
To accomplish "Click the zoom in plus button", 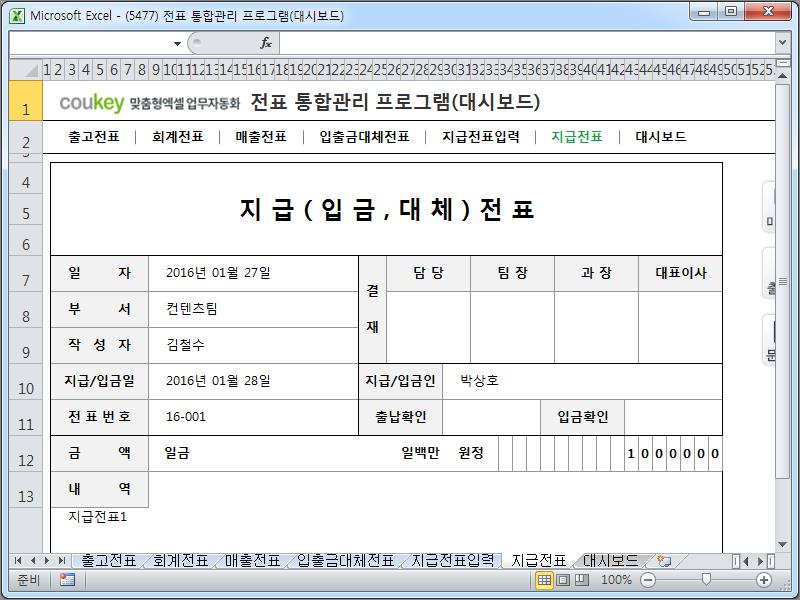I will coord(763,580).
